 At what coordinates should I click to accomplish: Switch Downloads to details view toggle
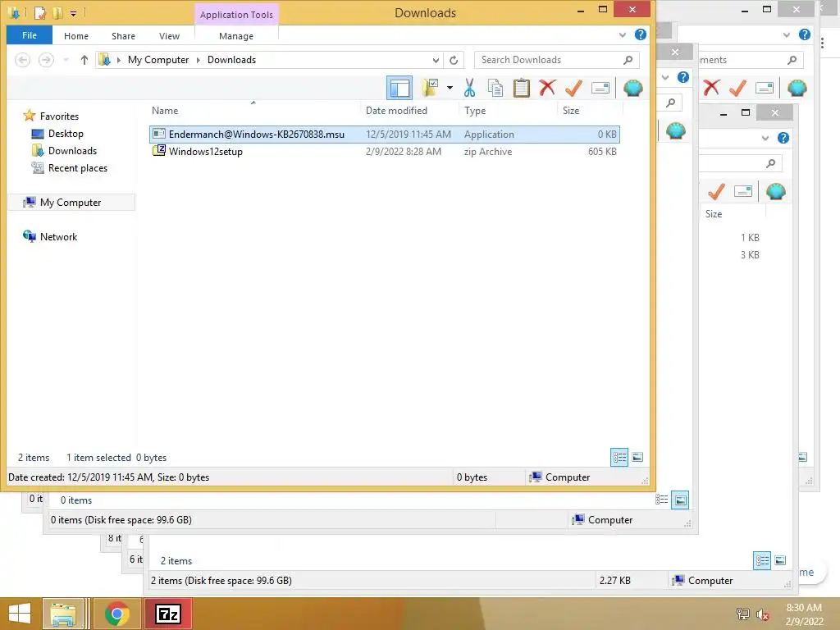coord(619,458)
